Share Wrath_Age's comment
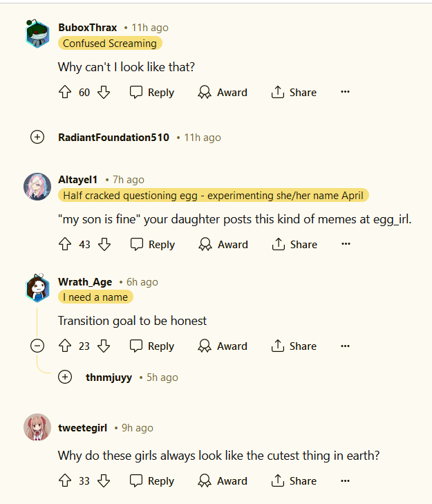This screenshot has width=432, height=504. click(294, 346)
